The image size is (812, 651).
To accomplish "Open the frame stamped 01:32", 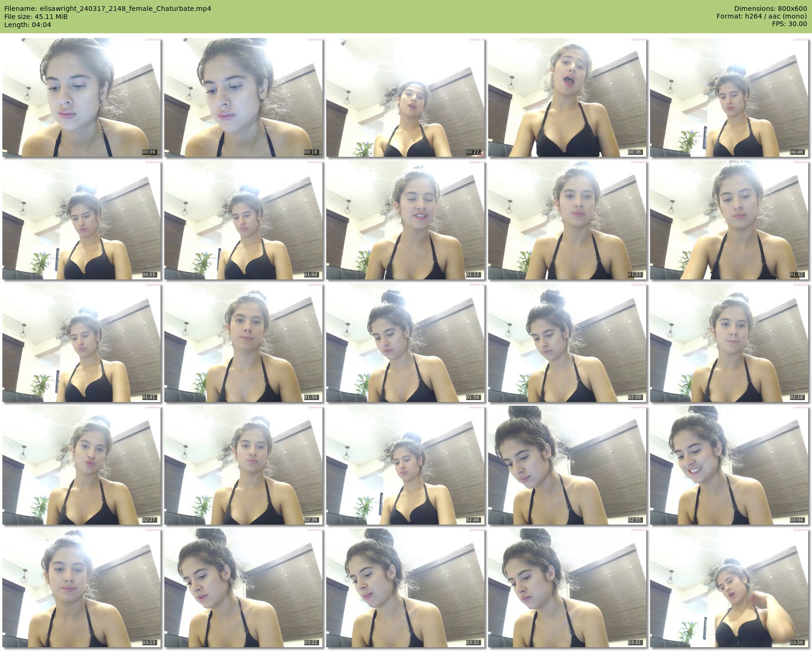I will 729,220.
